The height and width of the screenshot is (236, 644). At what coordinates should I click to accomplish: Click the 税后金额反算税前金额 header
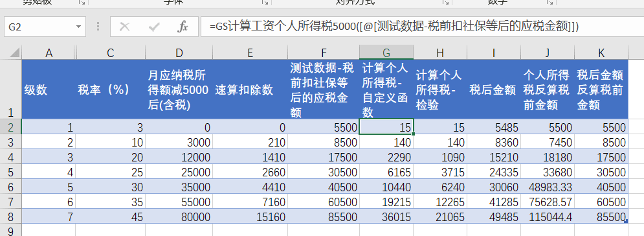[601, 89]
